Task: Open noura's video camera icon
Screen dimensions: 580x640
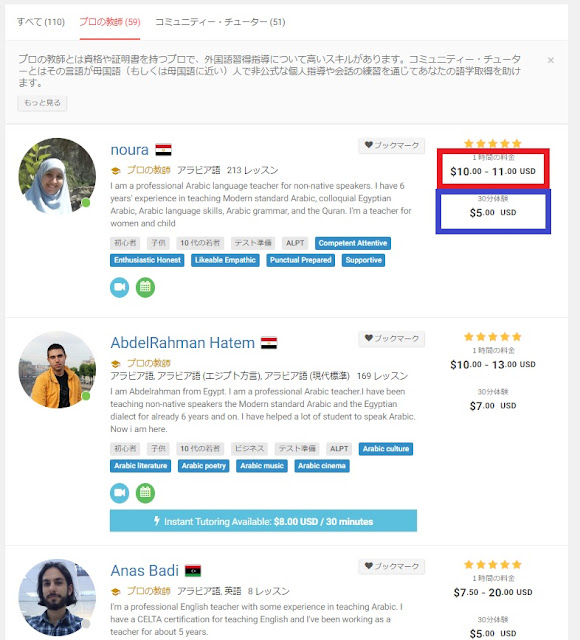Action: coord(120,287)
